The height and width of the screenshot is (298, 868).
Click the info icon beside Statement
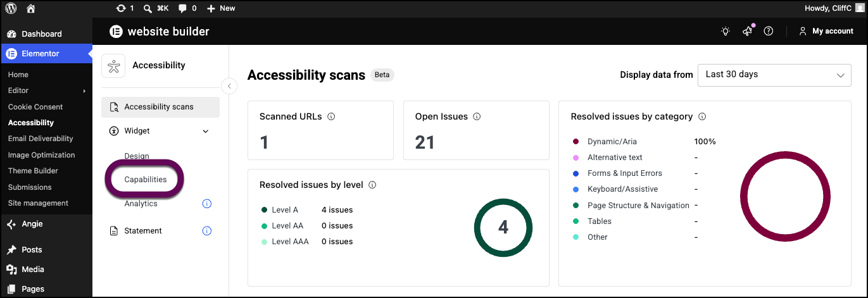[206, 231]
